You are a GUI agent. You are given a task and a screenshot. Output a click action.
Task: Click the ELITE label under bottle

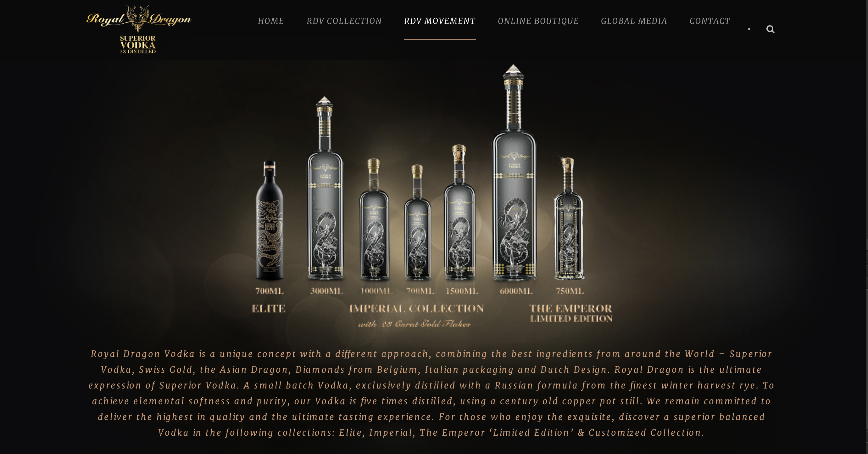click(269, 309)
